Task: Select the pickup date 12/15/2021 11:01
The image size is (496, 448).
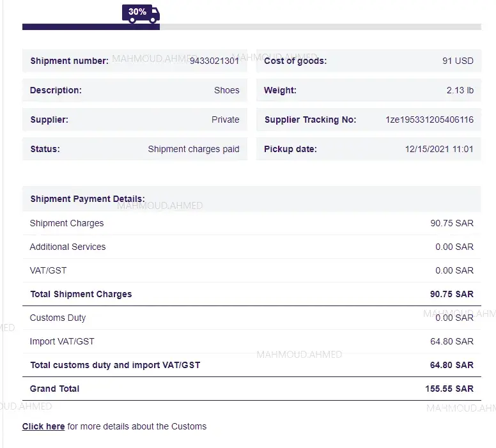Action: (438, 149)
